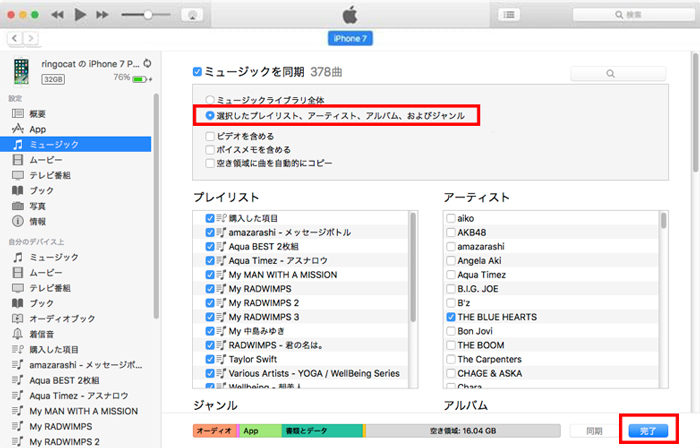
Task: Go forward with the right chevron
Action: pyautogui.click(x=30, y=38)
